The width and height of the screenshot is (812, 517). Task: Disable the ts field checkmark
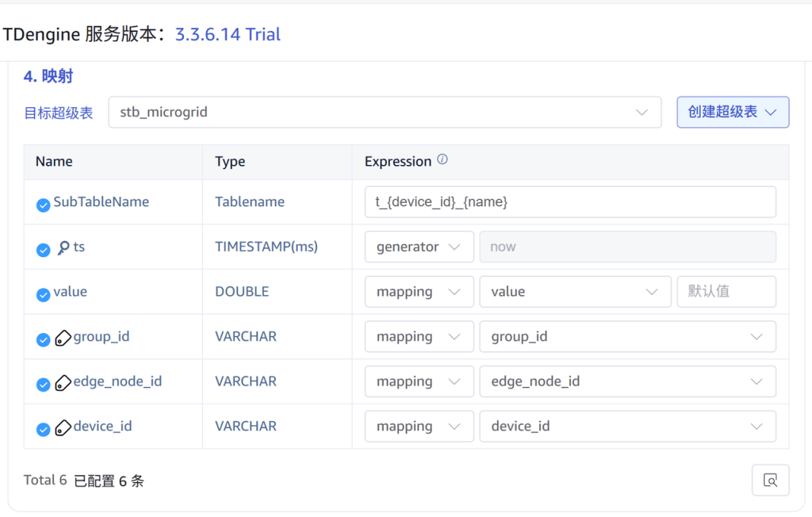43,250
